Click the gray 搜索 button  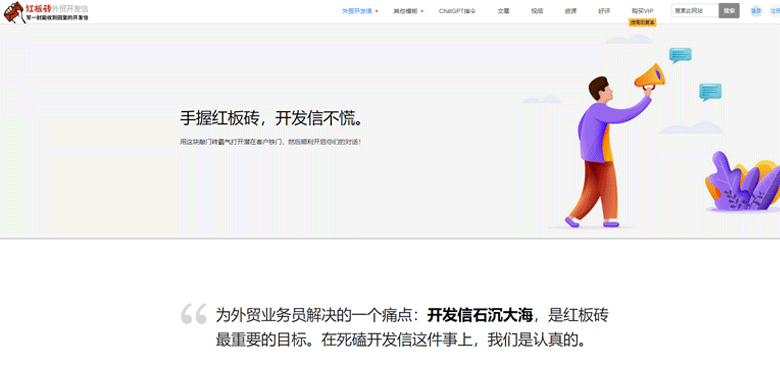coord(729,10)
